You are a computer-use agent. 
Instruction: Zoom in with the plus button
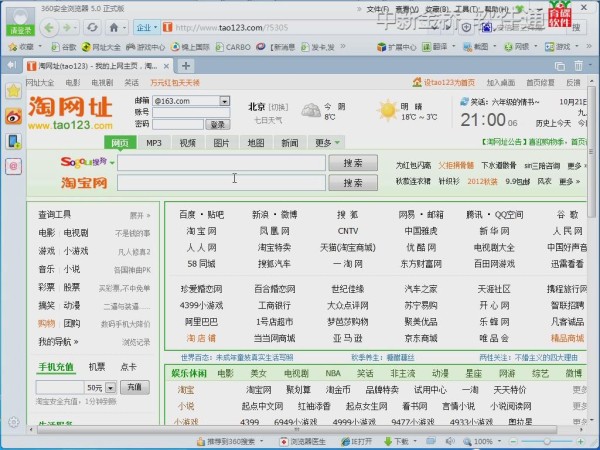[580, 442]
